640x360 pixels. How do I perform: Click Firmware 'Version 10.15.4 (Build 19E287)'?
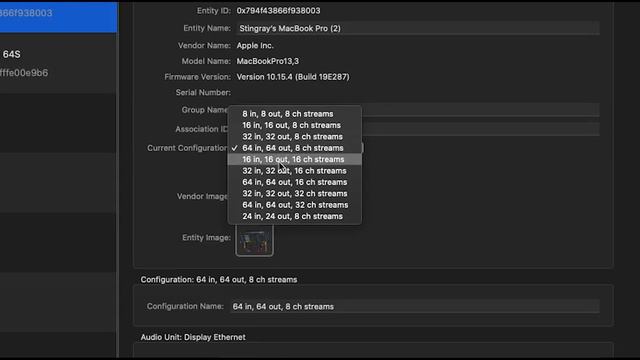293,77
